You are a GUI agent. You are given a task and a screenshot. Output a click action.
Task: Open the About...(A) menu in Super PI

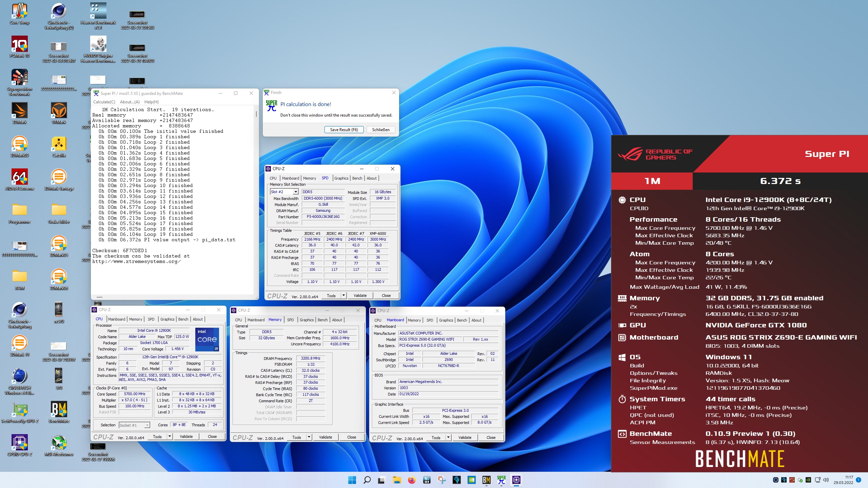coord(130,102)
